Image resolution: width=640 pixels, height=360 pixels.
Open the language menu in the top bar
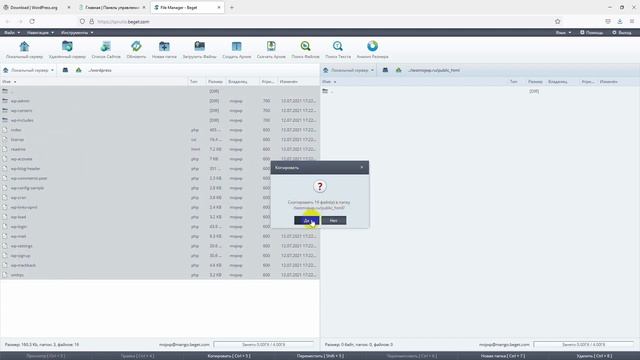[x=563, y=32]
